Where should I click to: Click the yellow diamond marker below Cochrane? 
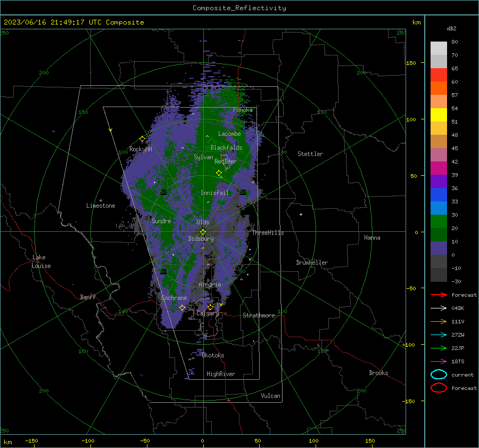click(182, 307)
